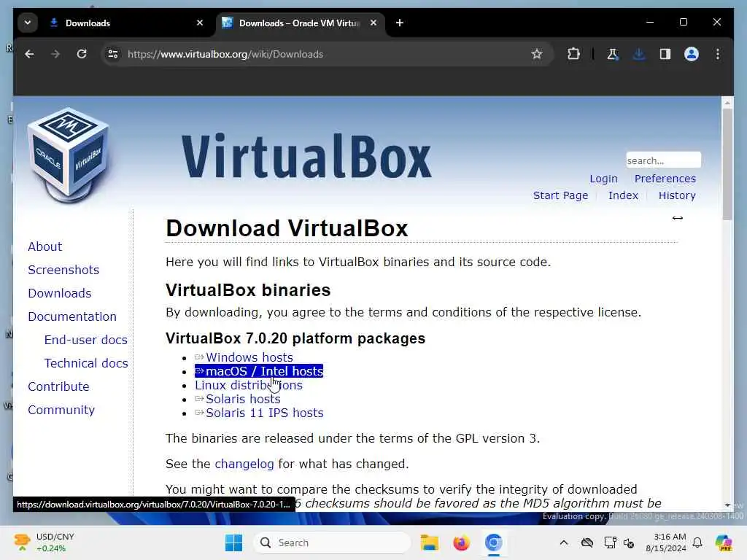The image size is (747, 560).
Task: Download macOS / Intel hosts package
Action: [259, 371]
